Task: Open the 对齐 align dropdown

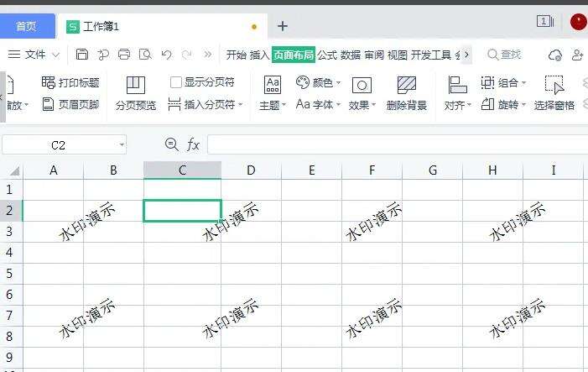Action: click(x=457, y=93)
